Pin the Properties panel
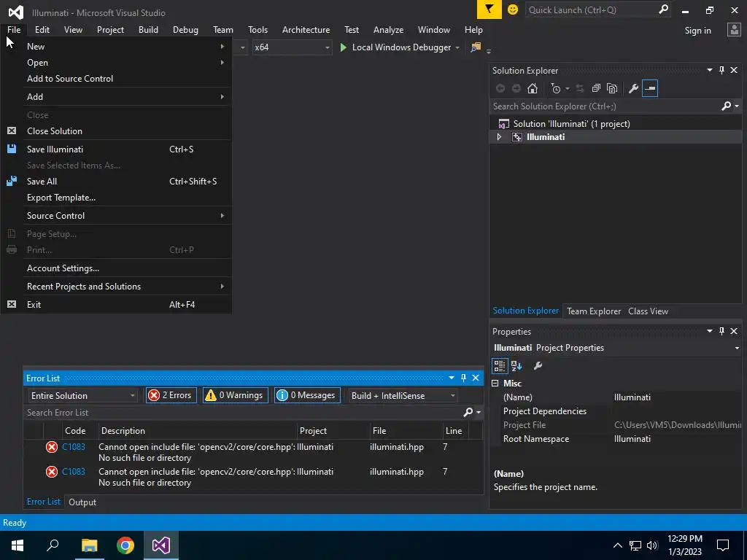The width and height of the screenshot is (747, 560). [721, 331]
